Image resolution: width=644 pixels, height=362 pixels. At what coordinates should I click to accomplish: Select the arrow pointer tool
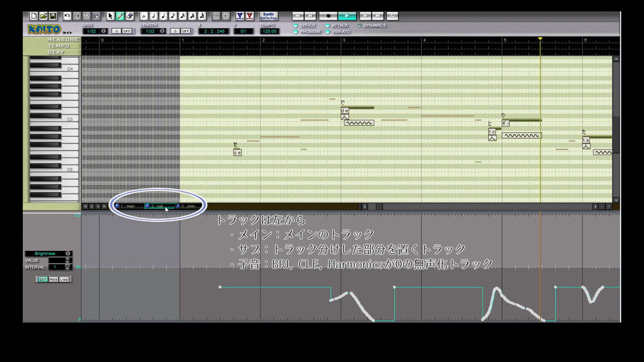click(110, 16)
